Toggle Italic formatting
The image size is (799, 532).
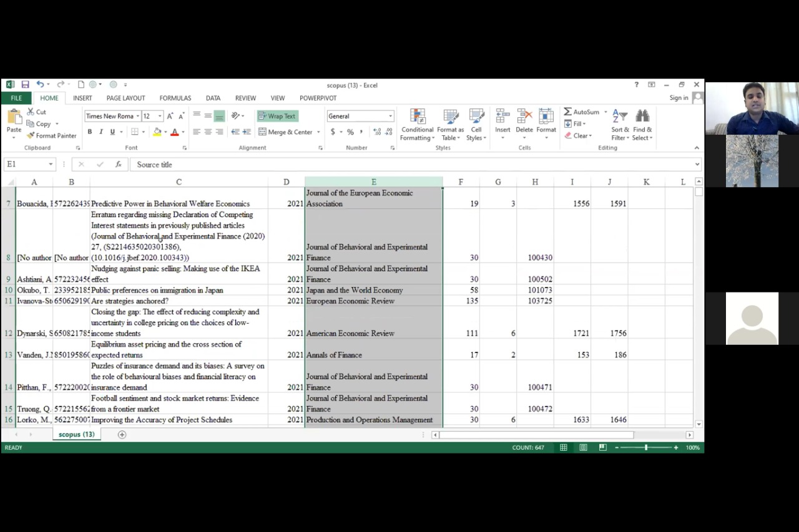(101, 132)
